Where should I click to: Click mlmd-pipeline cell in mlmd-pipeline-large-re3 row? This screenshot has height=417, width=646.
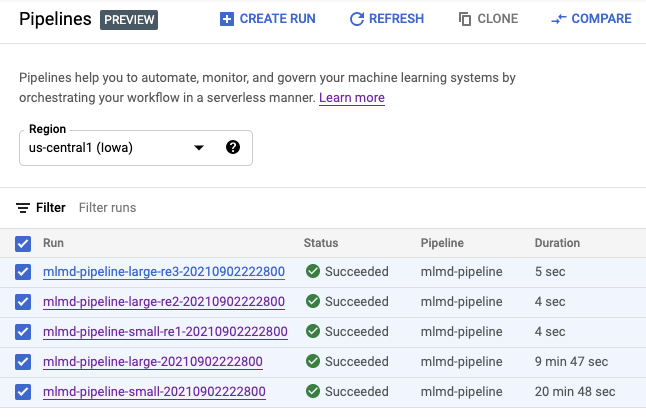click(461, 272)
